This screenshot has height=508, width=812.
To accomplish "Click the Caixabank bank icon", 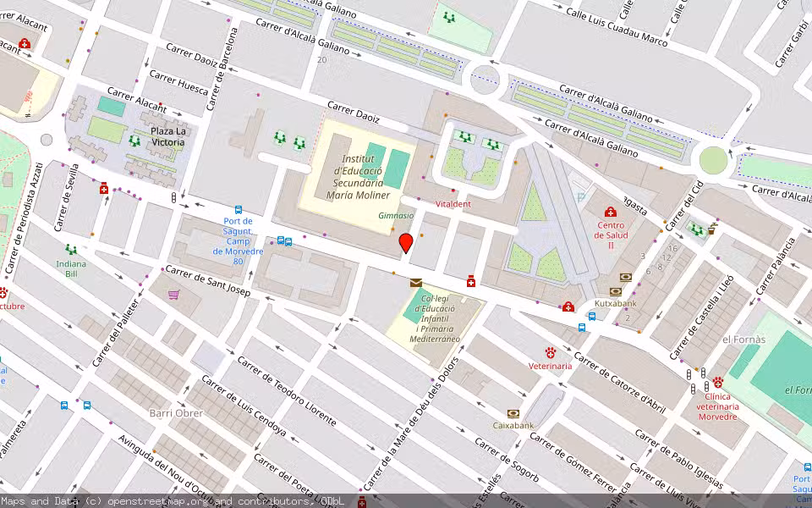I will (x=512, y=413).
